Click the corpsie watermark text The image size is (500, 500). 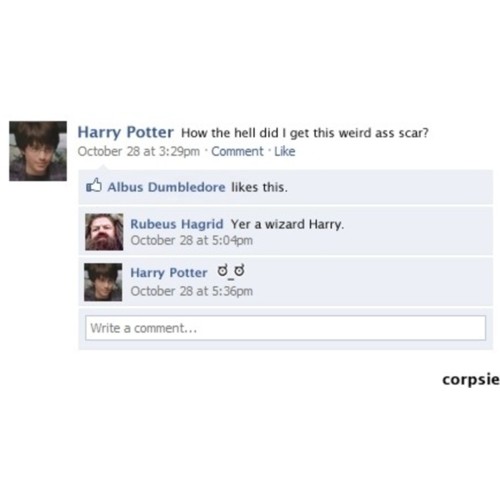pyautogui.click(x=471, y=380)
